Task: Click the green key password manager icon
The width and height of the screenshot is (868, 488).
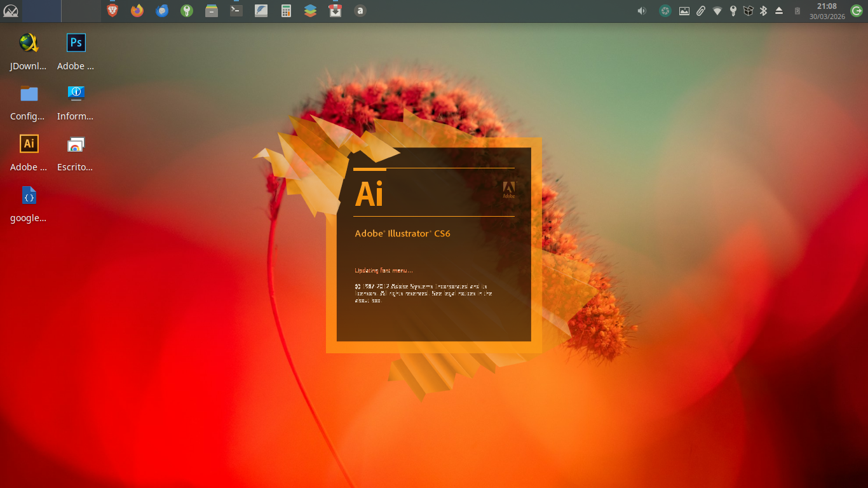Action: [x=186, y=11]
